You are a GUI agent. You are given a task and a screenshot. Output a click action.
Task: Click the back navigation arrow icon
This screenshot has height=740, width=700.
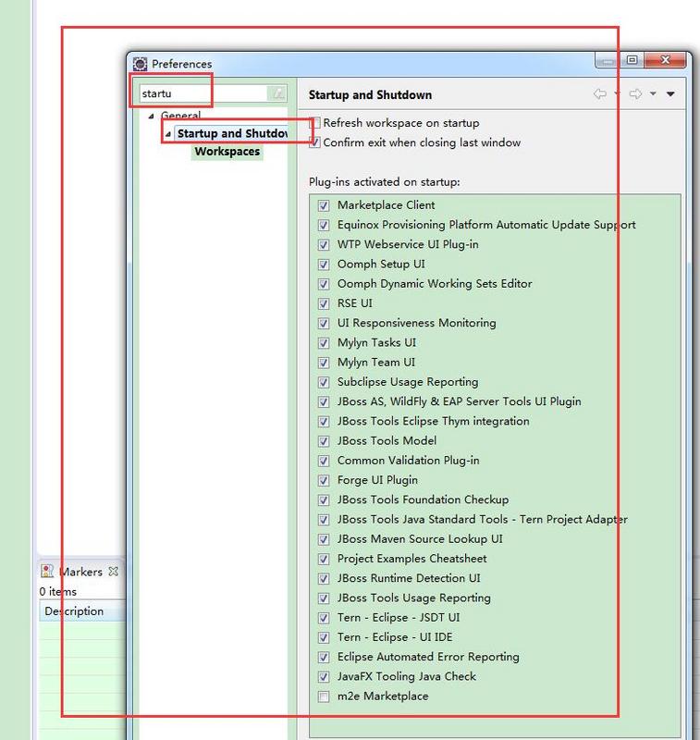coord(600,94)
